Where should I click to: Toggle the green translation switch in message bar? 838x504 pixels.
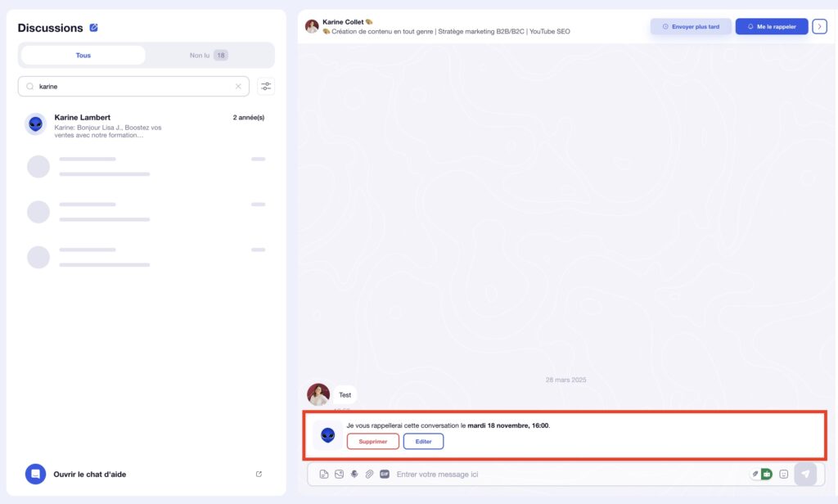766,474
